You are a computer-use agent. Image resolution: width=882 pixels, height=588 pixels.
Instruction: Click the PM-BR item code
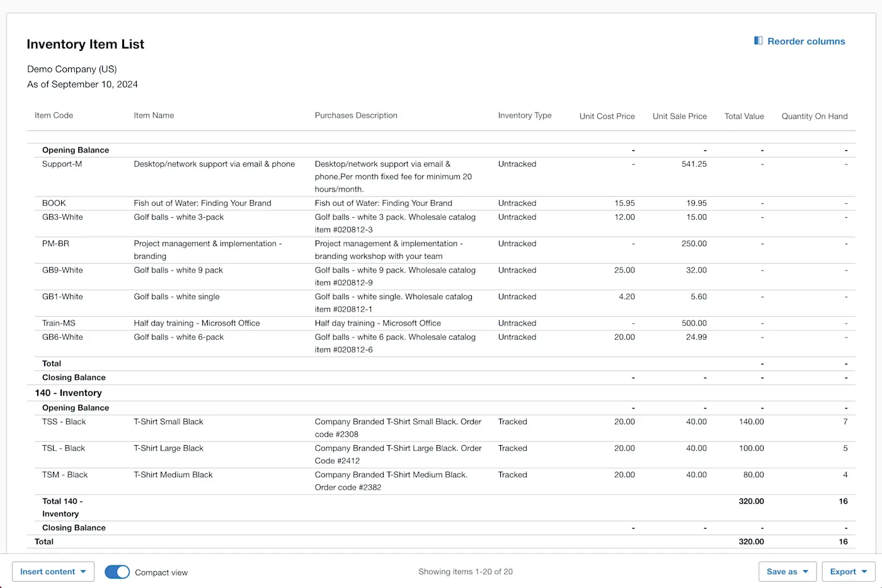[55, 243]
